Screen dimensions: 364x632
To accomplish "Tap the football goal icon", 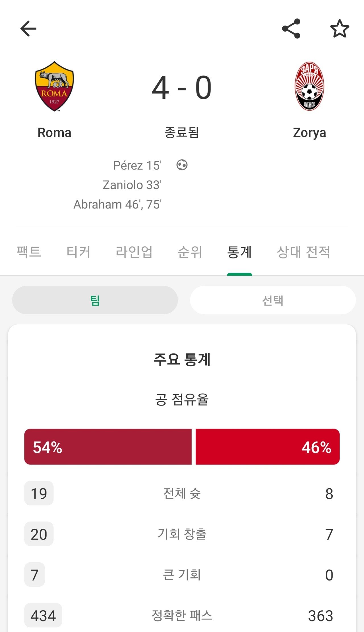I will pos(182,165).
